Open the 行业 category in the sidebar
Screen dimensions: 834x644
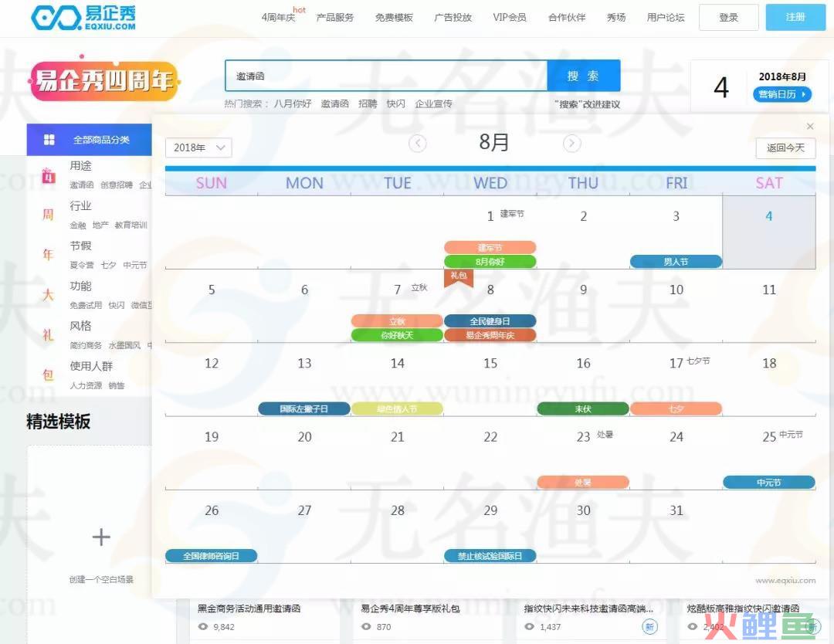pyautogui.click(x=80, y=206)
